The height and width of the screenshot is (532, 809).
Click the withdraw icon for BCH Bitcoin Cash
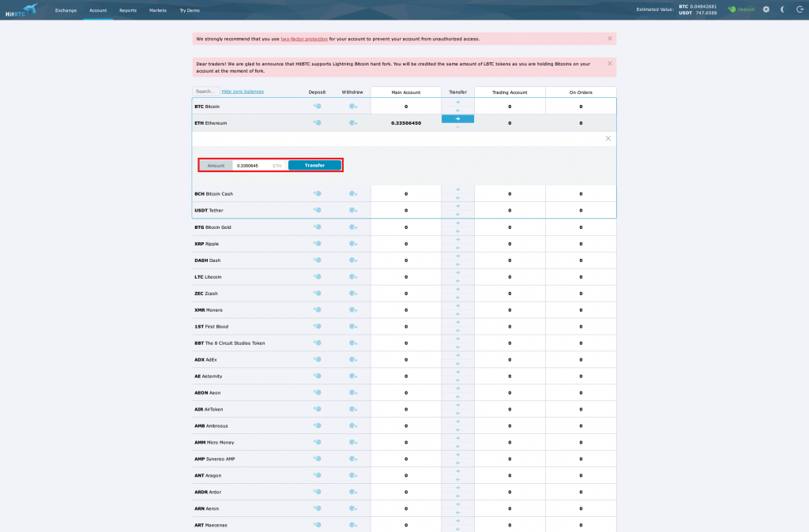click(353, 193)
